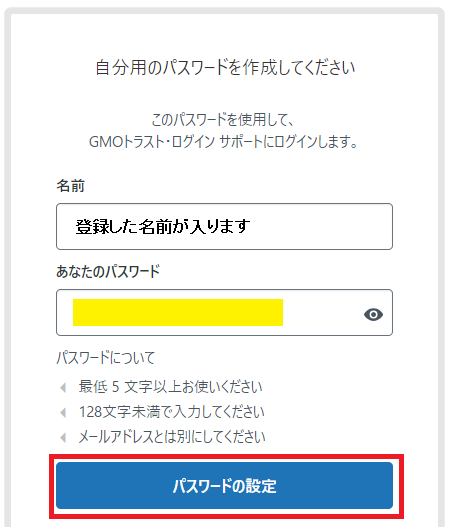Focus the 名前 input field
The image size is (456, 527).
click(224, 226)
